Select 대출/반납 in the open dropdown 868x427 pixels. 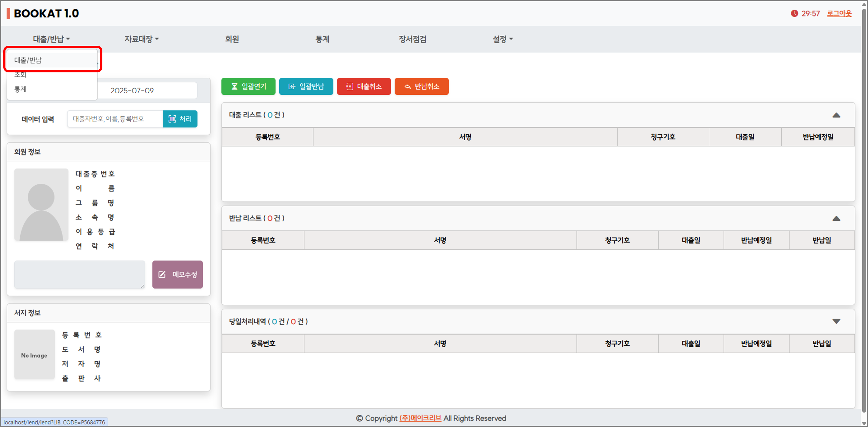[x=28, y=60]
